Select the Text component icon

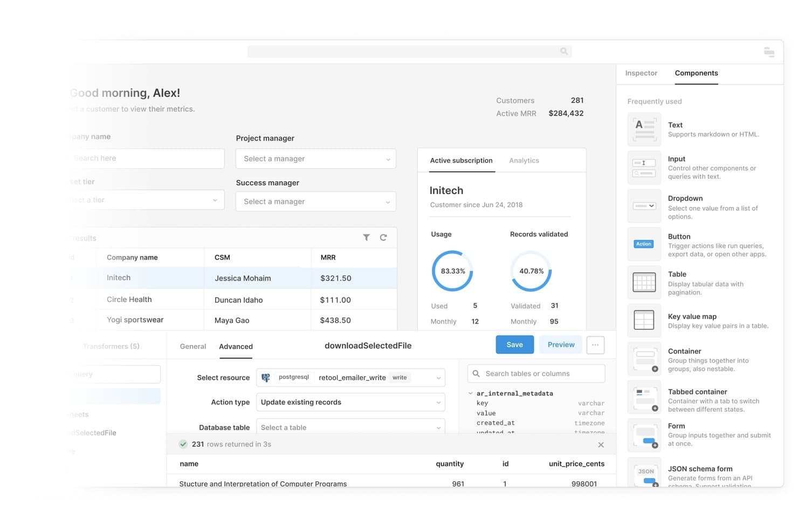pyautogui.click(x=644, y=129)
